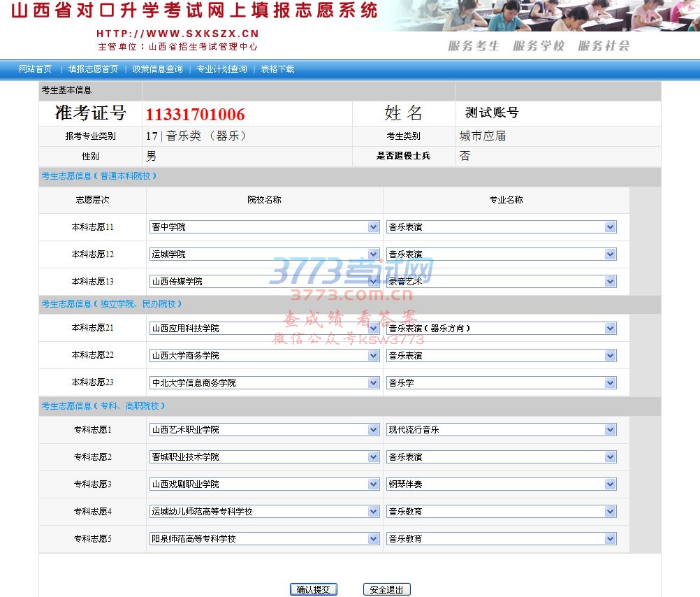This screenshot has width=700, height=597.
Task: Open 专业计划查询 menu item
Action: click(x=221, y=69)
